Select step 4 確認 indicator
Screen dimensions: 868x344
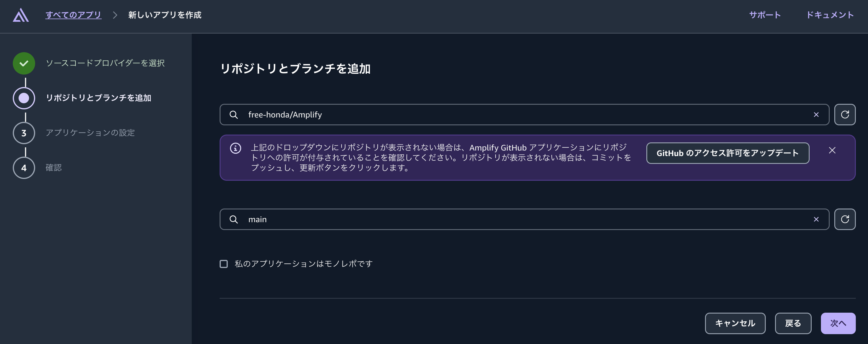pyautogui.click(x=24, y=168)
